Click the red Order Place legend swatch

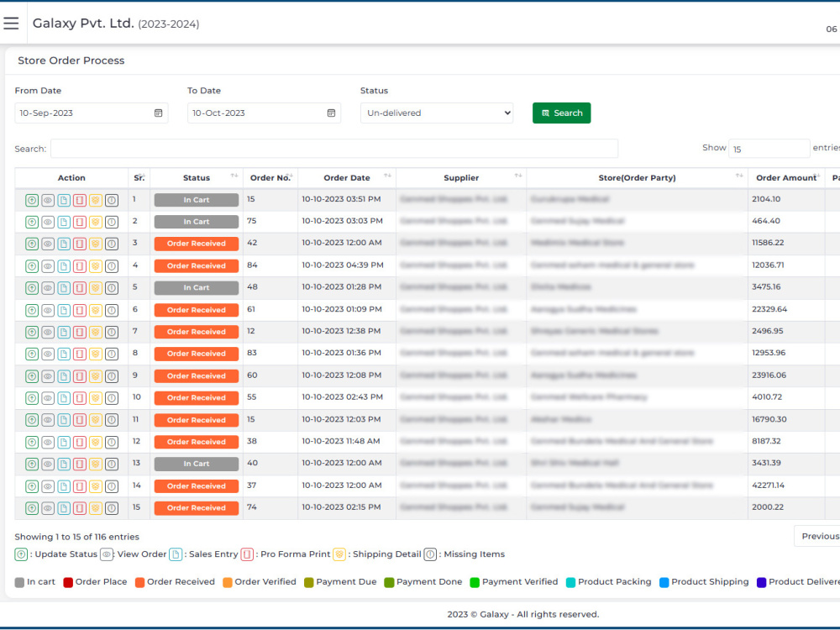point(68,583)
